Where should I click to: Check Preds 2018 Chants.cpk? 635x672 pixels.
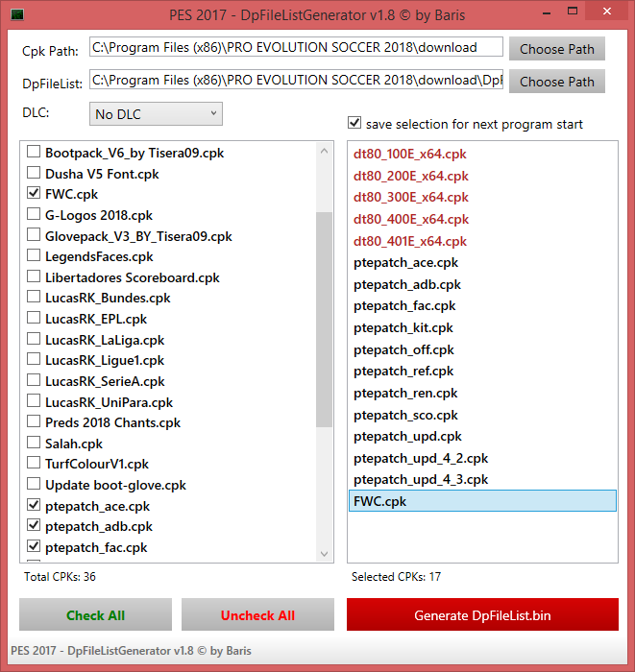[x=34, y=421]
